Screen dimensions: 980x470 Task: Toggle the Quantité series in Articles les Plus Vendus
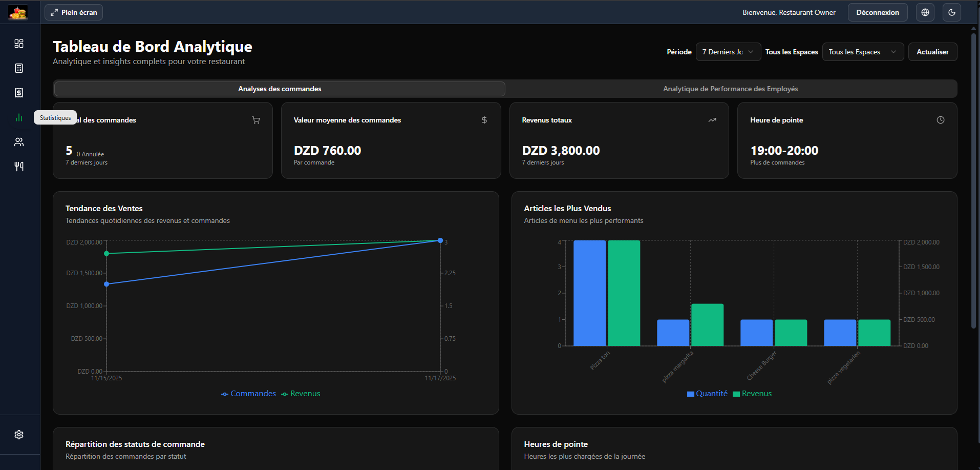pyautogui.click(x=707, y=393)
